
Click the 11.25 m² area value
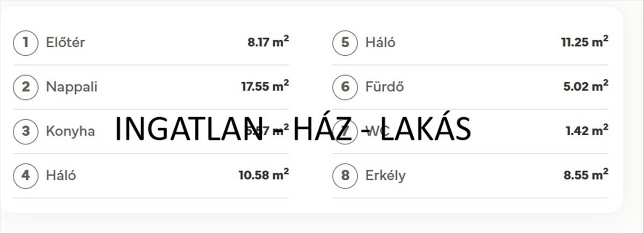pyautogui.click(x=585, y=42)
